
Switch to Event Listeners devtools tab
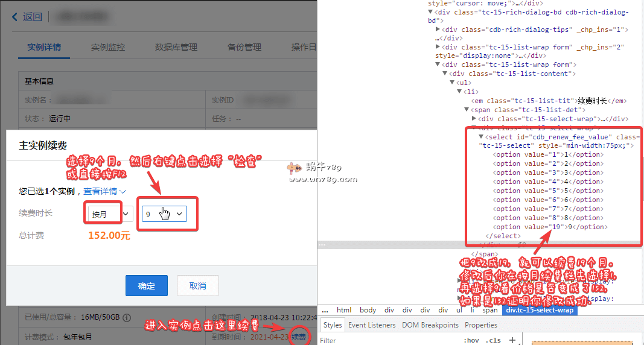point(372,325)
